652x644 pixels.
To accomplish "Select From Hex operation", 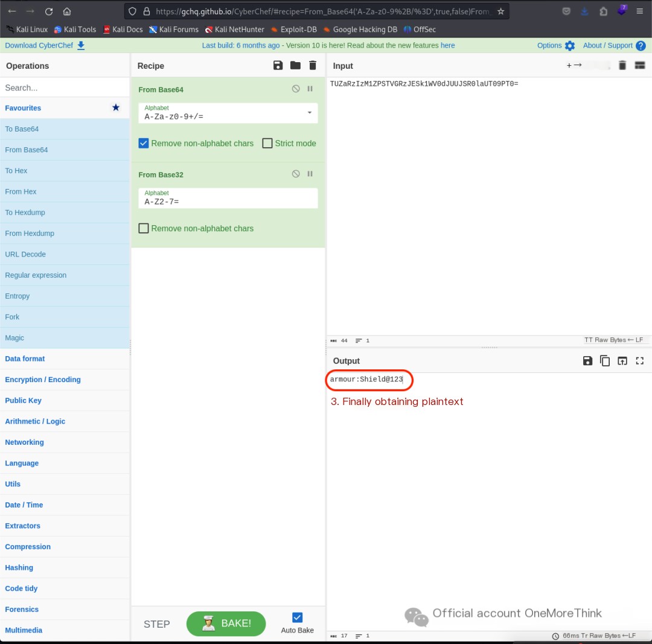I will 65,192.
